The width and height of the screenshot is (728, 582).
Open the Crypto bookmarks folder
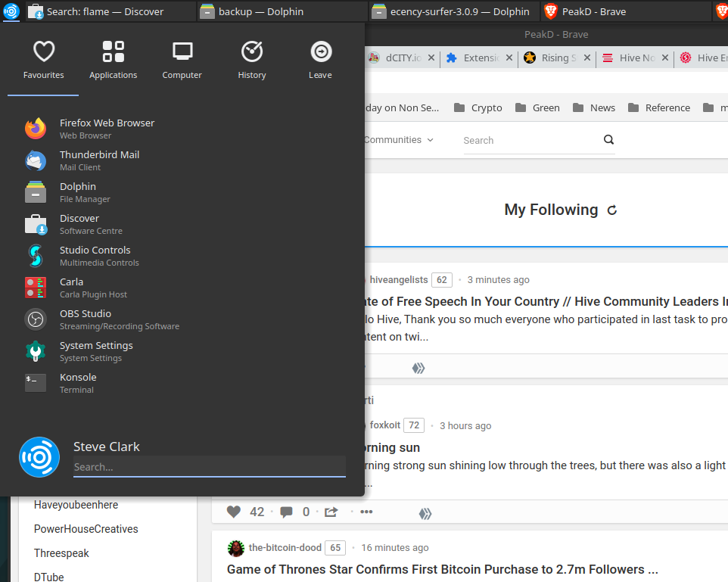click(478, 107)
